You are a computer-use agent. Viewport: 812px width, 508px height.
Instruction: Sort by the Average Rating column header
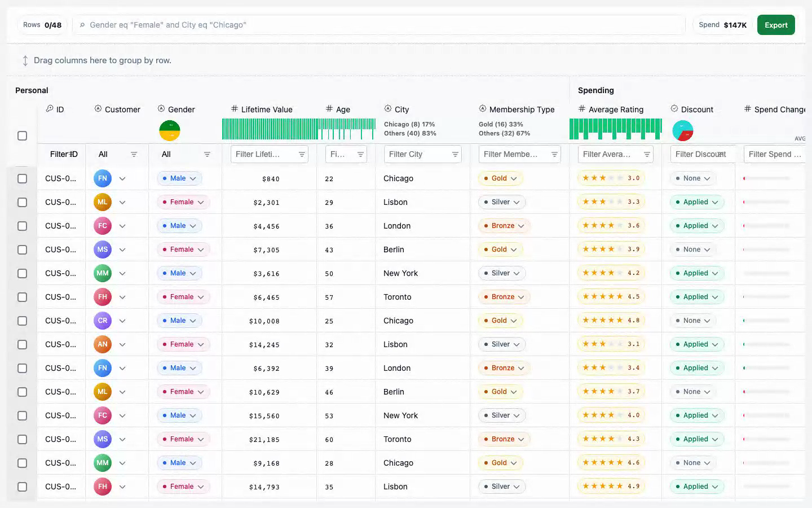tap(616, 110)
